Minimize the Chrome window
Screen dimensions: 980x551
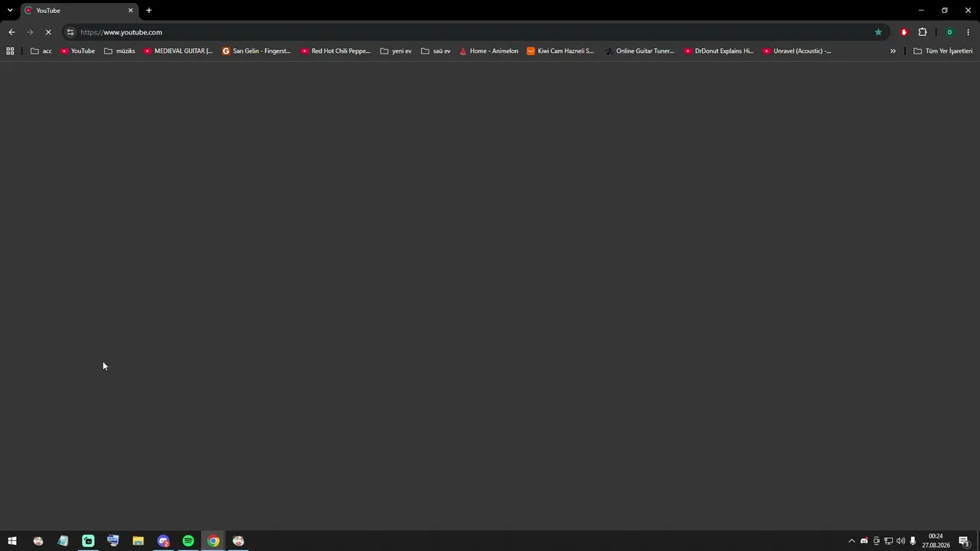tap(921, 10)
